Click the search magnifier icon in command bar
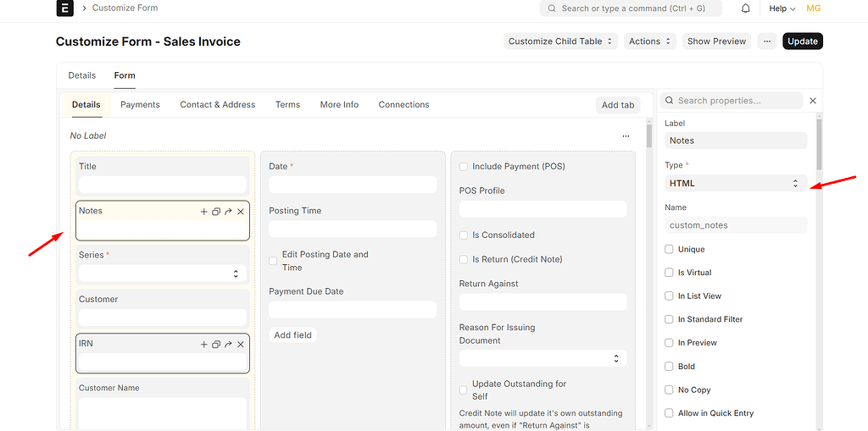Screen dimensions: 868x431 (551, 8)
